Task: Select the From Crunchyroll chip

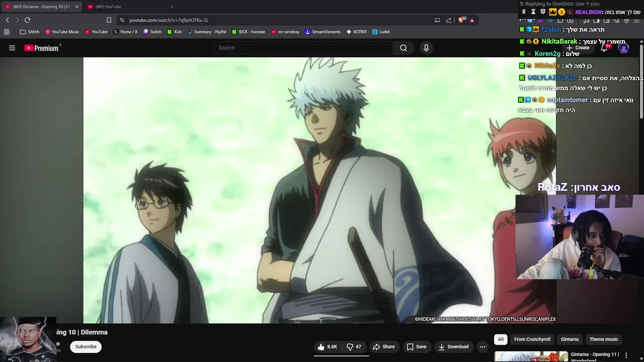Action: click(x=532, y=339)
